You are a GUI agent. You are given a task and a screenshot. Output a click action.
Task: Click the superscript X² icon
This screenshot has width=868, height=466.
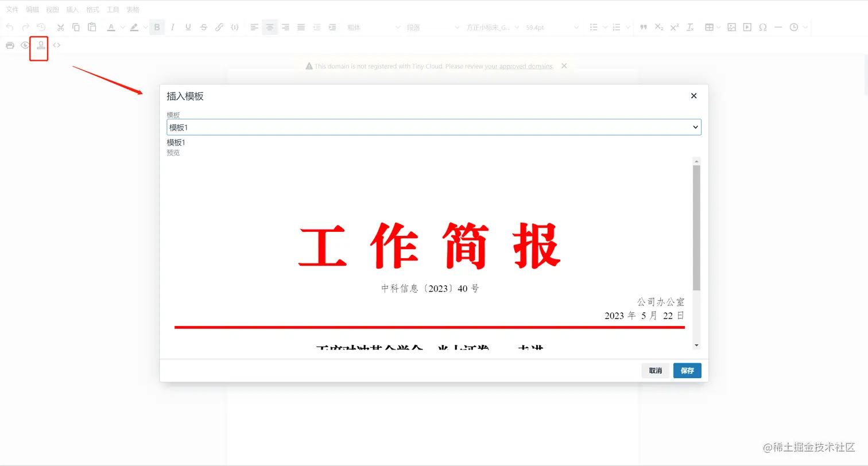click(675, 27)
